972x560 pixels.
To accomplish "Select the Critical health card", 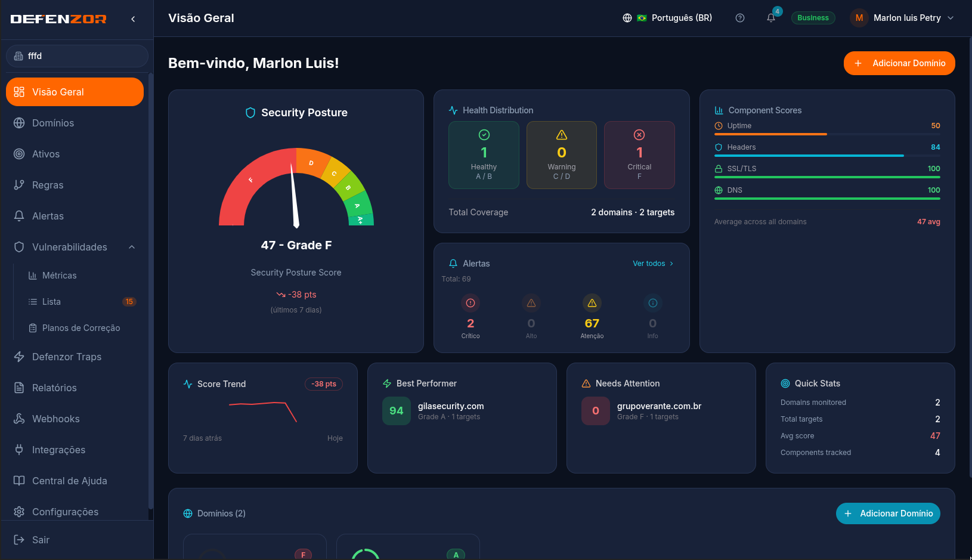I will (x=639, y=155).
